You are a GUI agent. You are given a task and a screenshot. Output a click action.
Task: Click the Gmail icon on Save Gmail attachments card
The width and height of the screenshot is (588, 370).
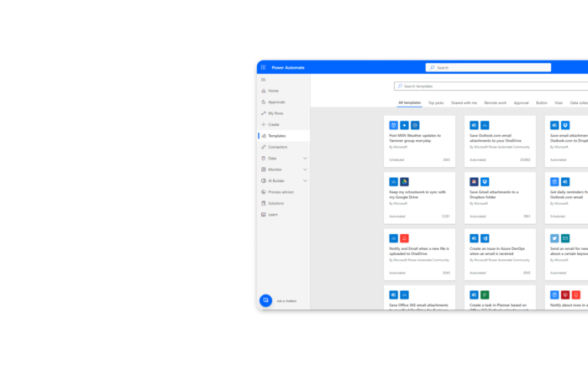point(474,182)
